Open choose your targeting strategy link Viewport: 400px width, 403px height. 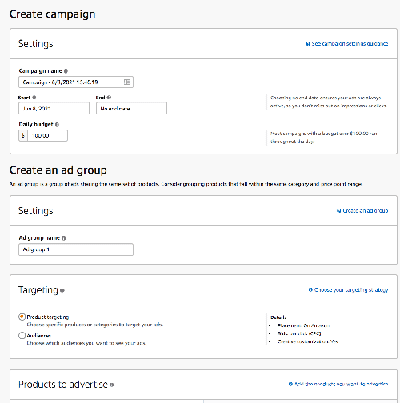pyautogui.click(x=348, y=290)
